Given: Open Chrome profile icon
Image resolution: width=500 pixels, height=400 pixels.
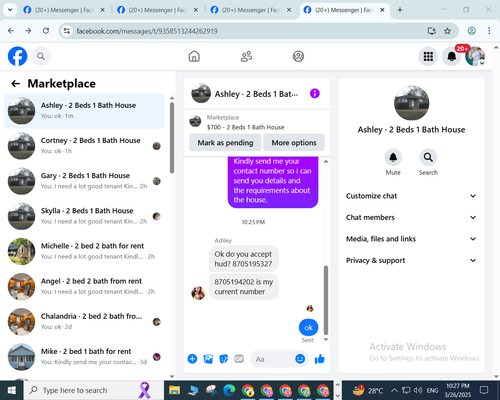Looking at the screenshot, I should (x=471, y=31).
